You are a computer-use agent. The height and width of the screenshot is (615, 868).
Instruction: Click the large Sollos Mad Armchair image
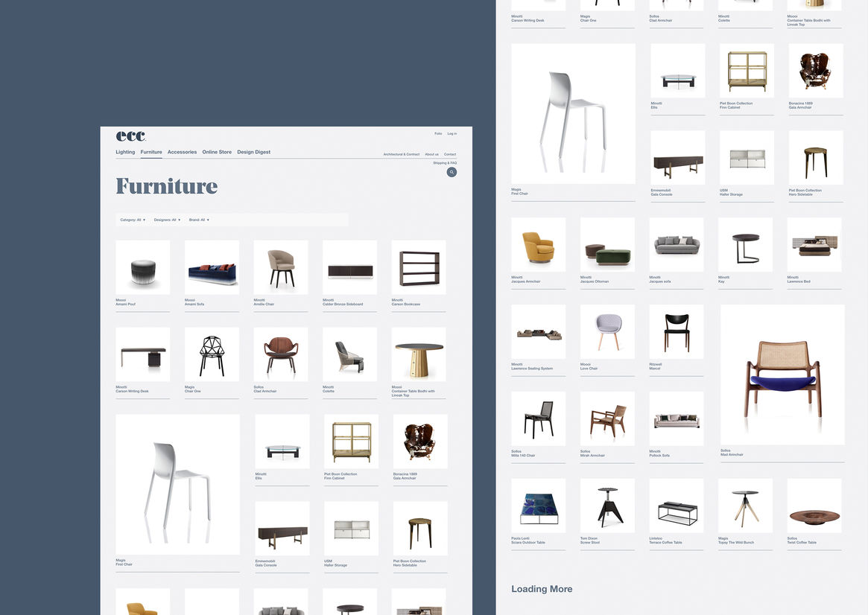click(782, 375)
